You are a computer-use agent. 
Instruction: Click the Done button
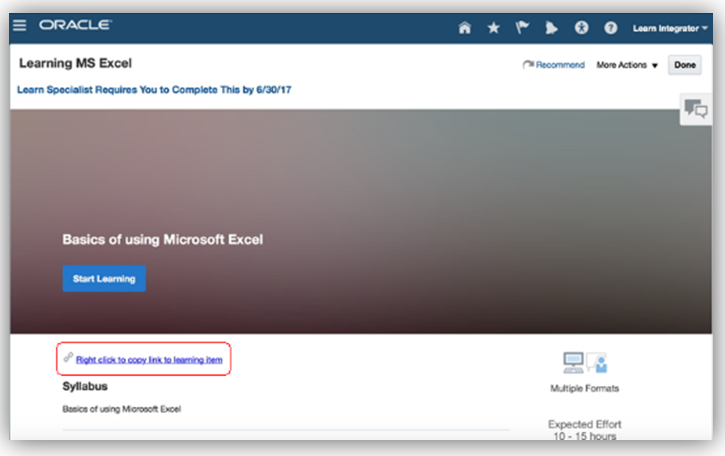[x=685, y=65]
